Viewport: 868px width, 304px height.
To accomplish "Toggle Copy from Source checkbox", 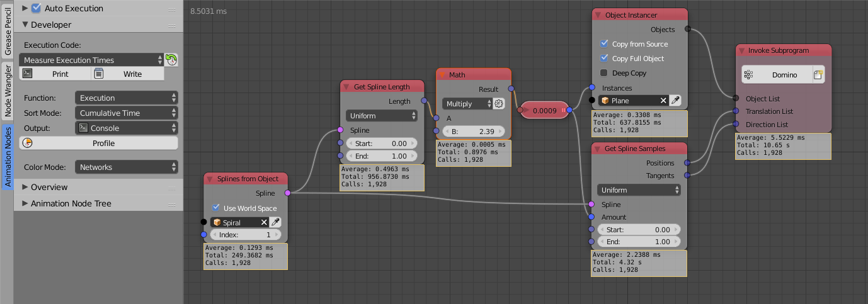I will 605,43.
